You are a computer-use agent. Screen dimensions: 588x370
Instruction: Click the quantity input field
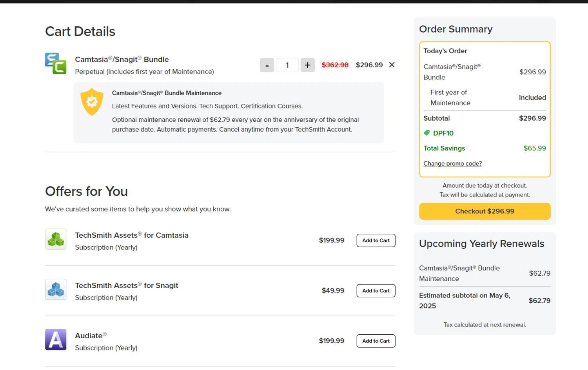(287, 65)
